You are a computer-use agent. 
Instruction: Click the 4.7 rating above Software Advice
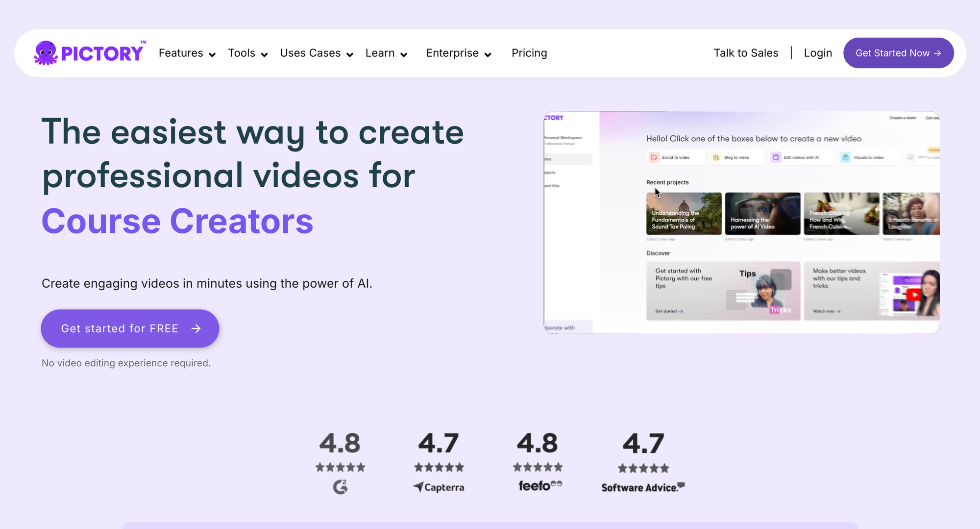tap(643, 444)
